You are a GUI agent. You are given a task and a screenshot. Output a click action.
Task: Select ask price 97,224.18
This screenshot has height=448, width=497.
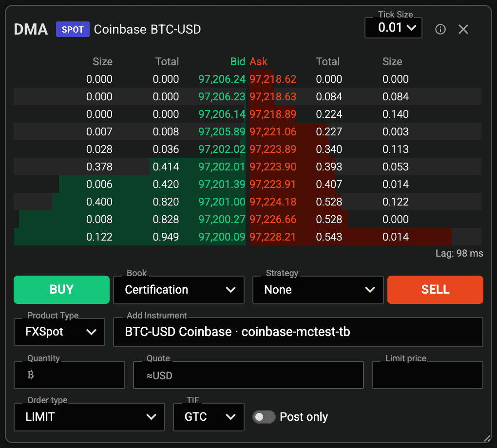tap(273, 202)
